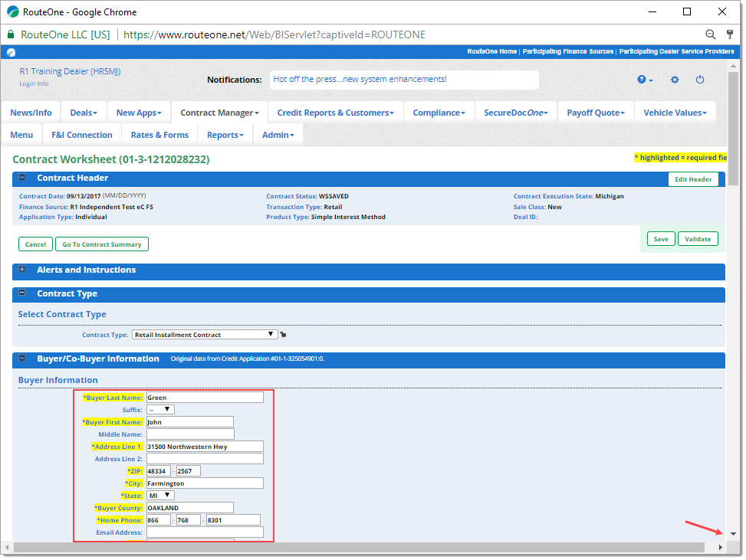The height and width of the screenshot is (560, 746).
Task: Click the notification about new system enhancements
Action: [360, 79]
